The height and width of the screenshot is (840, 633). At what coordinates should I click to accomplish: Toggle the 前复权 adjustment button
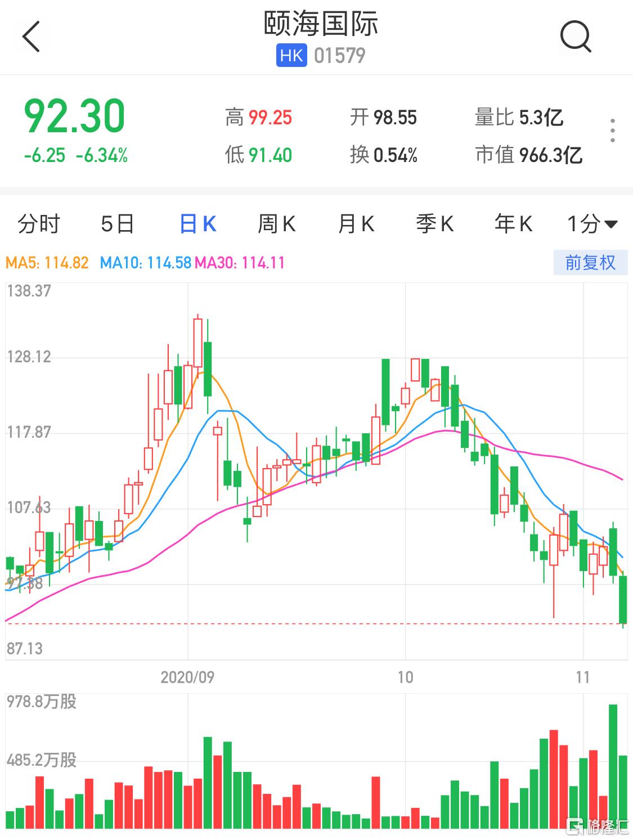pos(590,263)
